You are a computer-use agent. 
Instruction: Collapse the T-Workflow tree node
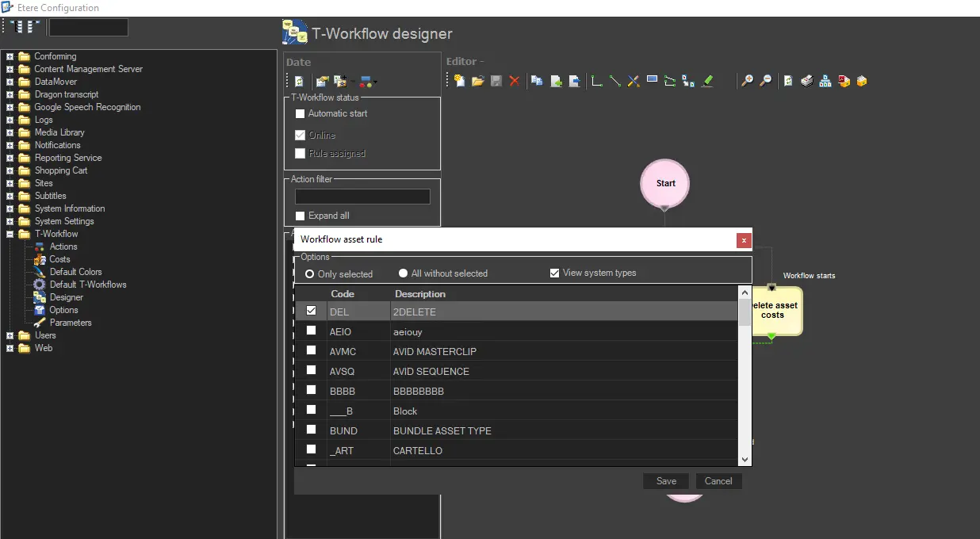tap(10, 234)
